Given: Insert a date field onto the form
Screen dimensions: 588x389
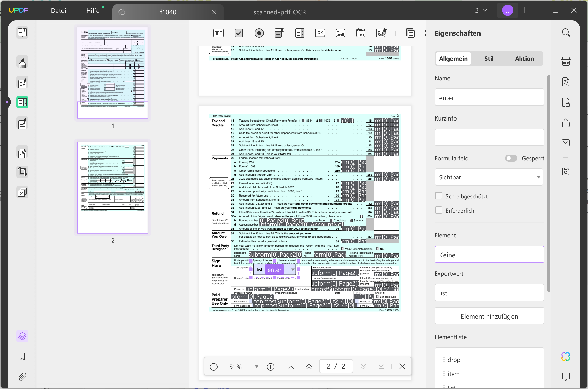Looking at the screenshot, I should click(361, 33).
